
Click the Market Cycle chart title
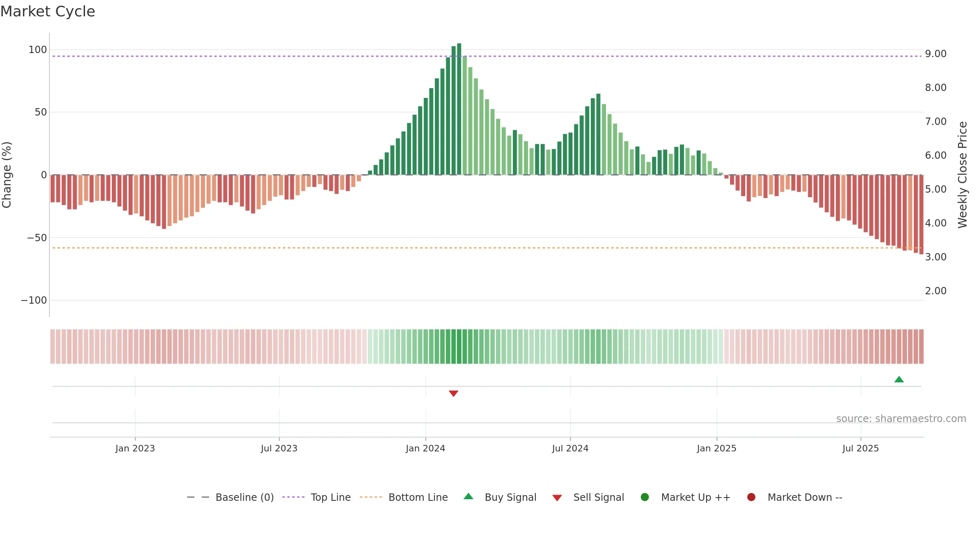48,11
